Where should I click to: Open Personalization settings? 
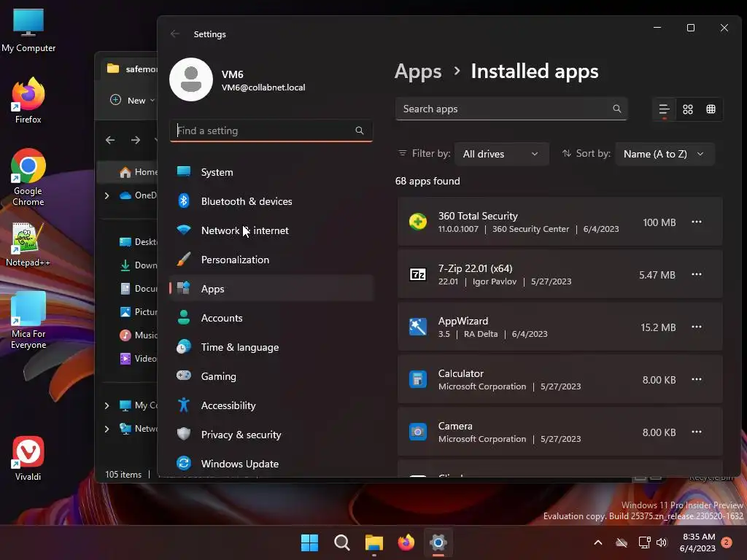click(271, 260)
